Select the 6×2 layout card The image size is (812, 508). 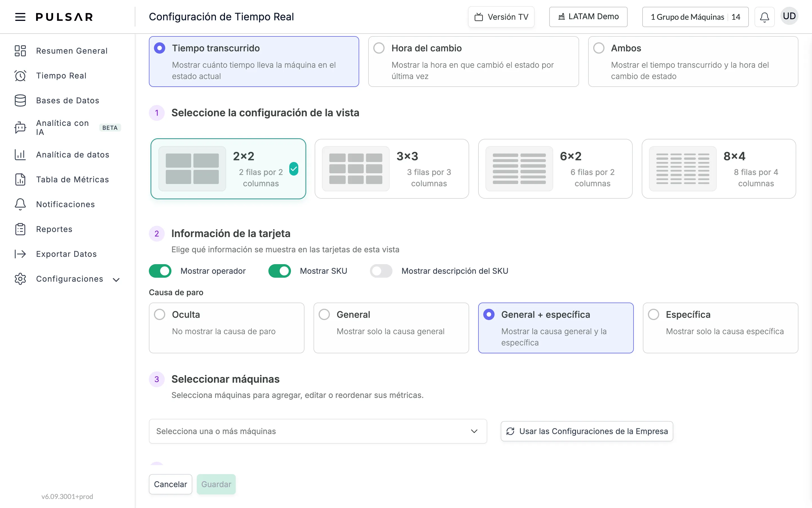[555, 169]
